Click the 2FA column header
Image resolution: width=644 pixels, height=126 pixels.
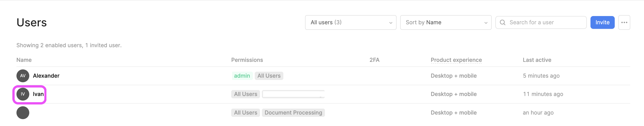[x=374, y=60]
